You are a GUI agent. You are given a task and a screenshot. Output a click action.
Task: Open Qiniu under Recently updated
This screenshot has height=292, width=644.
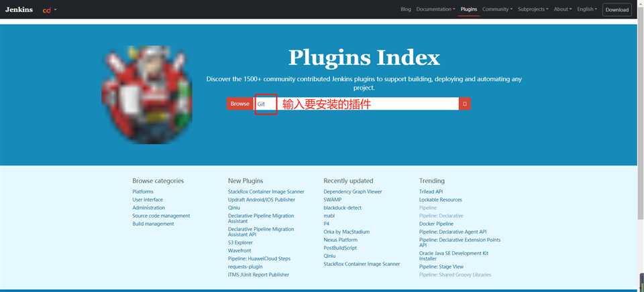pos(329,256)
